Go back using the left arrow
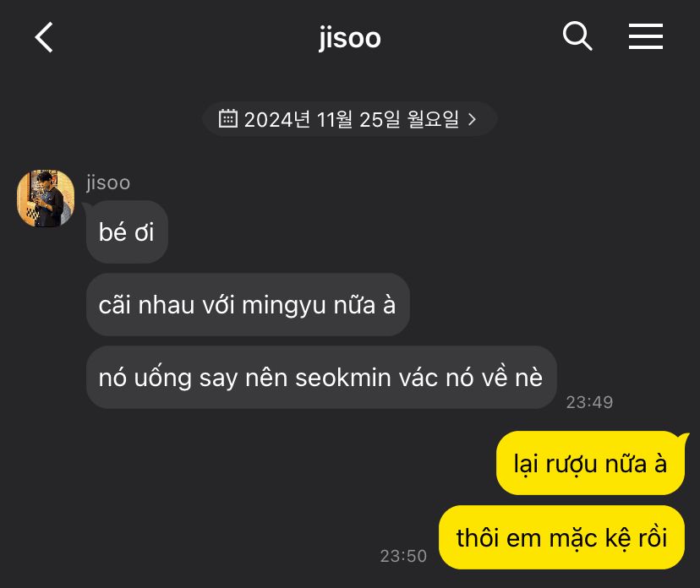 (44, 37)
